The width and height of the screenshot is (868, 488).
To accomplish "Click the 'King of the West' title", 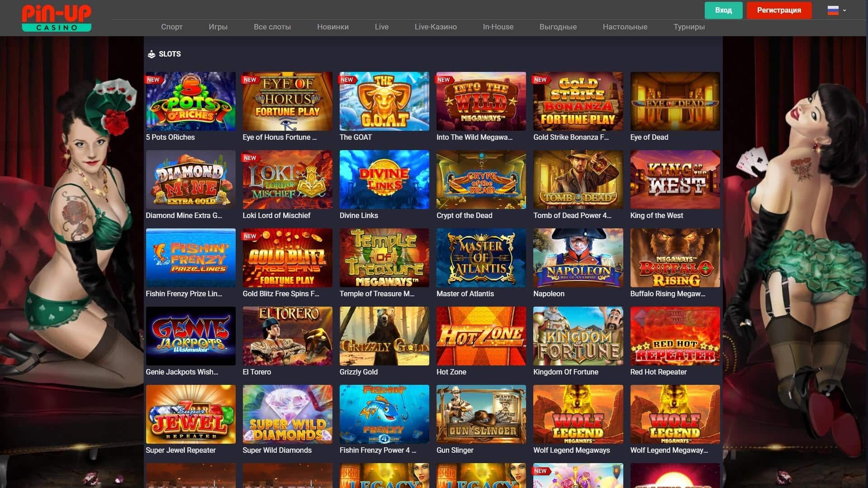I will [657, 216].
